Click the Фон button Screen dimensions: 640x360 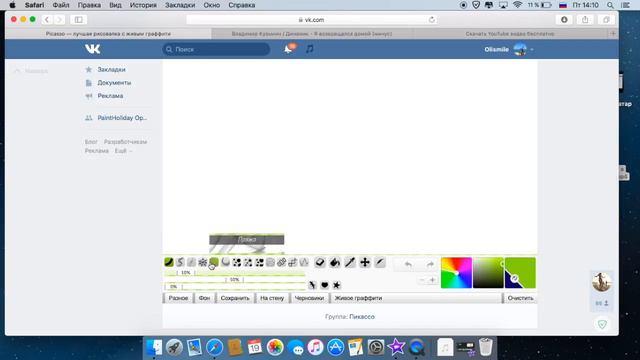point(204,298)
